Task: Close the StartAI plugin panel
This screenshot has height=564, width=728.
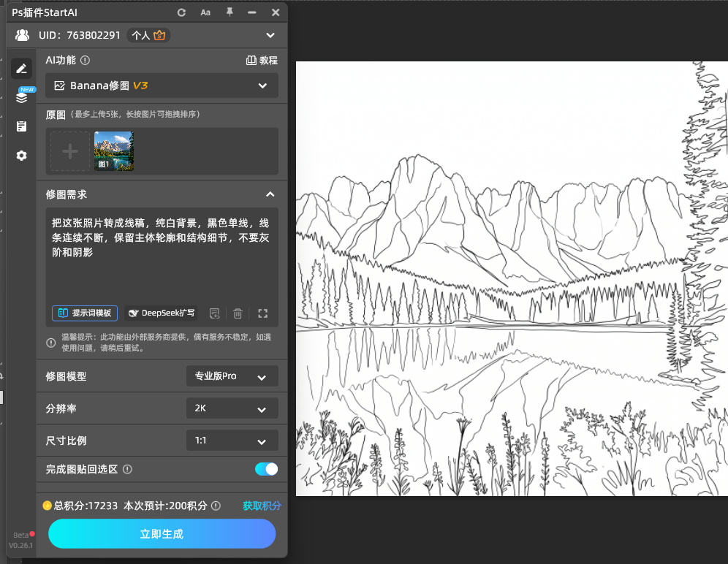Action: tap(276, 12)
